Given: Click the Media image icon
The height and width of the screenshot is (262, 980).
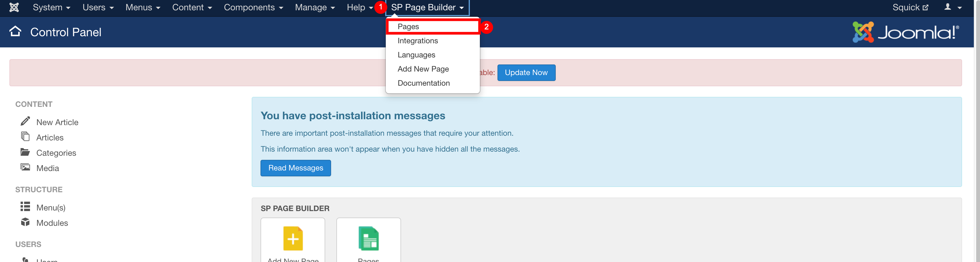Looking at the screenshot, I should pos(25,167).
